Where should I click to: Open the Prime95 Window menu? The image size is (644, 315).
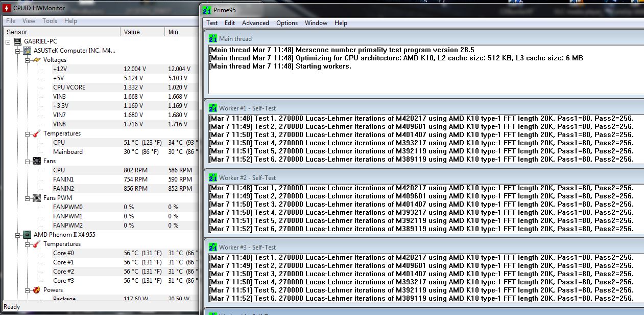[x=316, y=23]
